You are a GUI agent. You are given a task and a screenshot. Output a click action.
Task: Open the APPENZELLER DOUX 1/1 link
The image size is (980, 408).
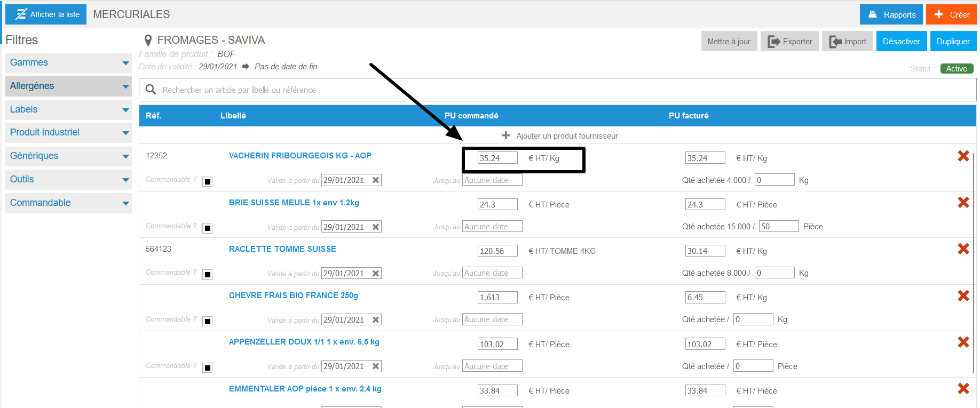[x=304, y=342]
